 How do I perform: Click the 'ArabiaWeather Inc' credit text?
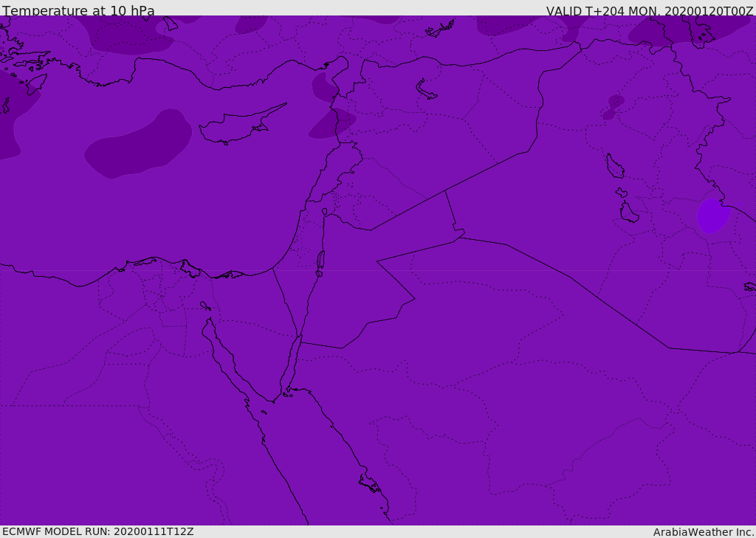(x=703, y=532)
